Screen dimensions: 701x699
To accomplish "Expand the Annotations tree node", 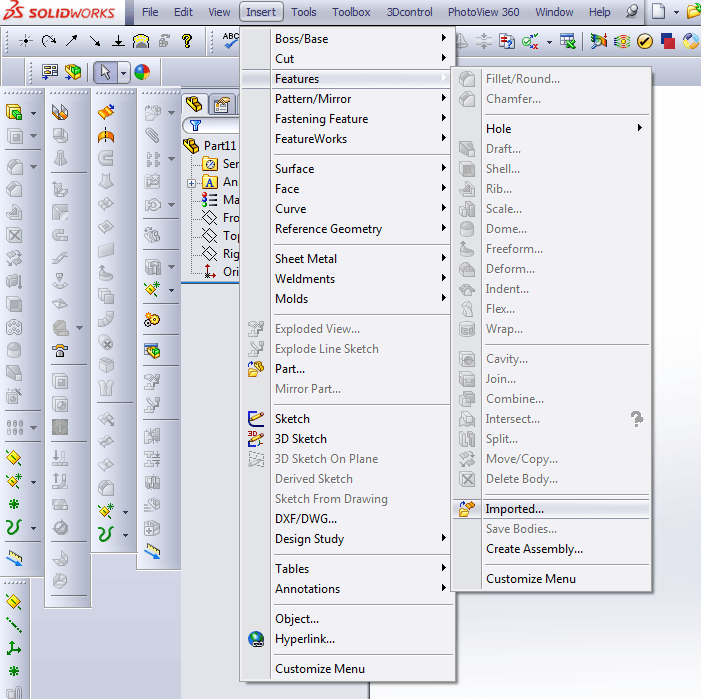I will click(191, 183).
